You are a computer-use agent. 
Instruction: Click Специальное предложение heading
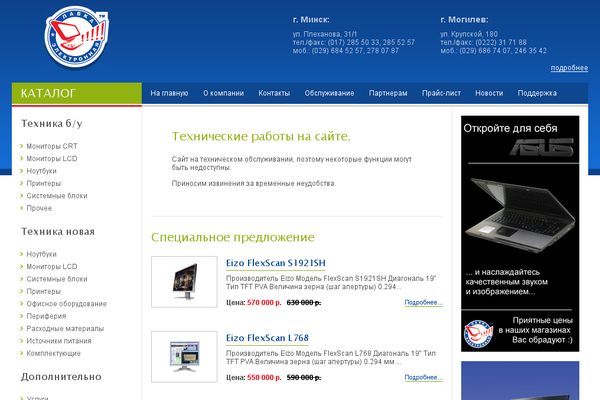click(233, 237)
